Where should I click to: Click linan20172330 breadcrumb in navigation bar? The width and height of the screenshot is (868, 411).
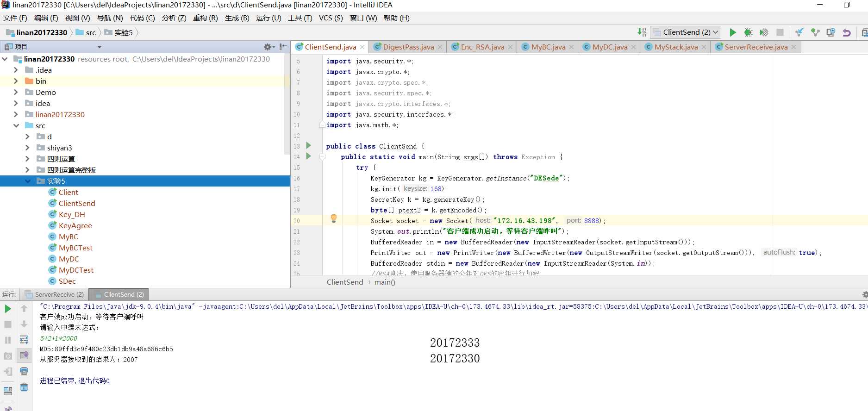[37, 32]
